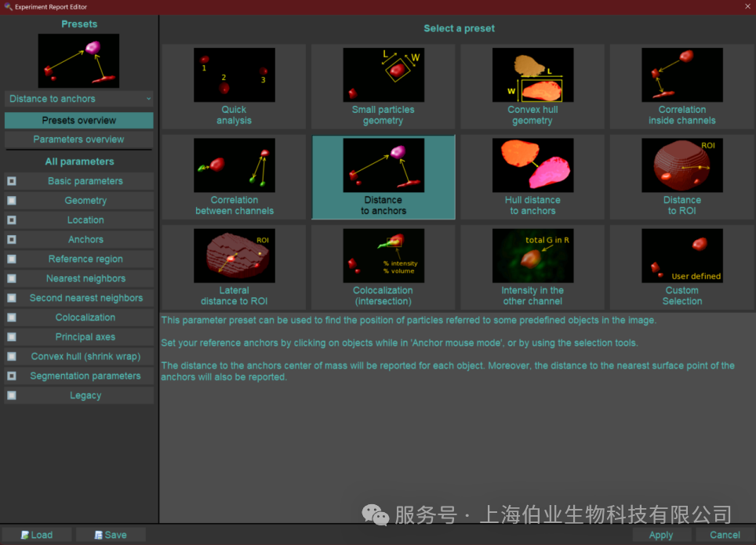The width and height of the screenshot is (756, 545).
Task: Toggle the Principal axes checkbox
Action: pos(12,337)
